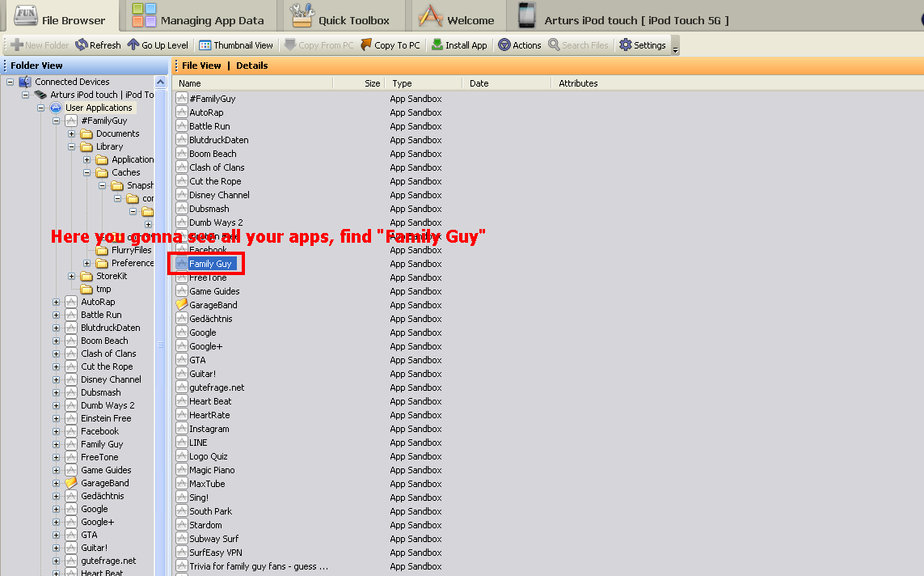
Task: Click the New Folder toolbar icon
Action: tap(17, 44)
